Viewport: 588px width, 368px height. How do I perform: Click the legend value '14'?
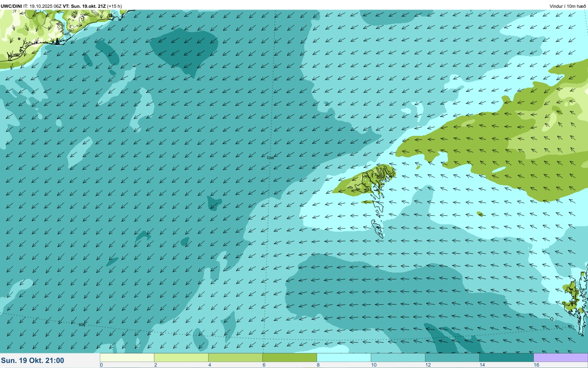coord(482,365)
